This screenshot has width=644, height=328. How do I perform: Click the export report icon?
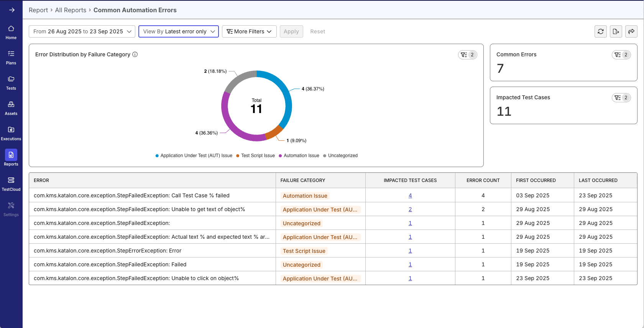click(x=616, y=31)
